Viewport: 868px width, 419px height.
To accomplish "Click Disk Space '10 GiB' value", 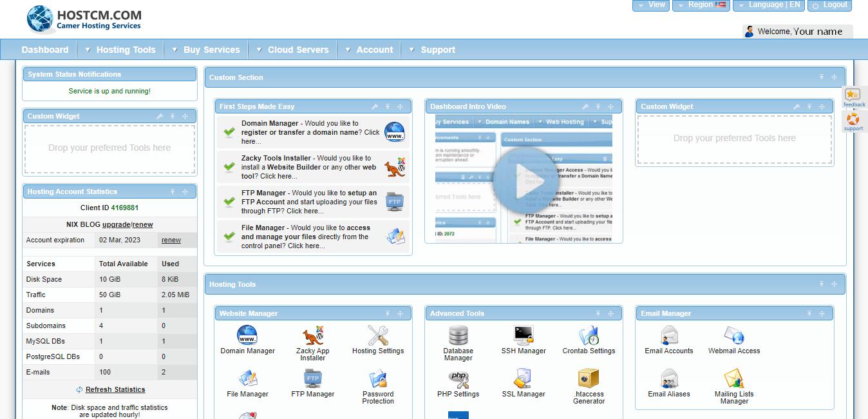I will click(x=110, y=280).
